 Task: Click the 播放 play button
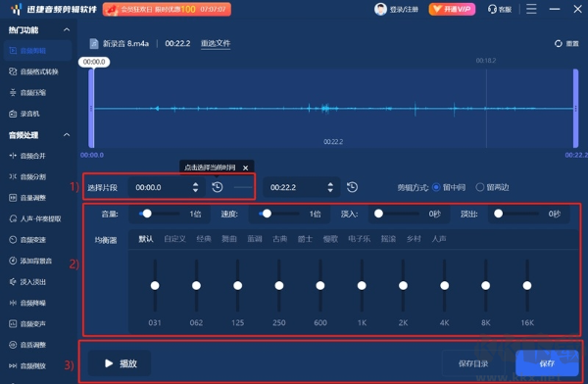pos(120,363)
